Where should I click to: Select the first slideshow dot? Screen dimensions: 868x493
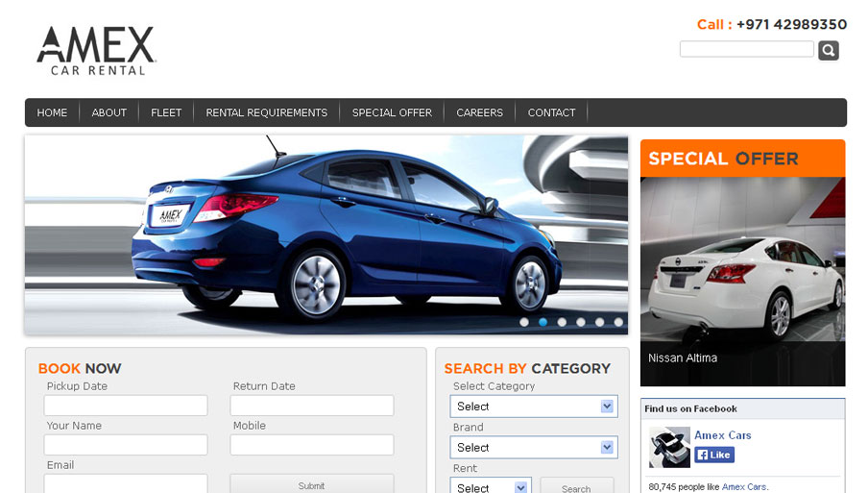[x=524, y=322]
